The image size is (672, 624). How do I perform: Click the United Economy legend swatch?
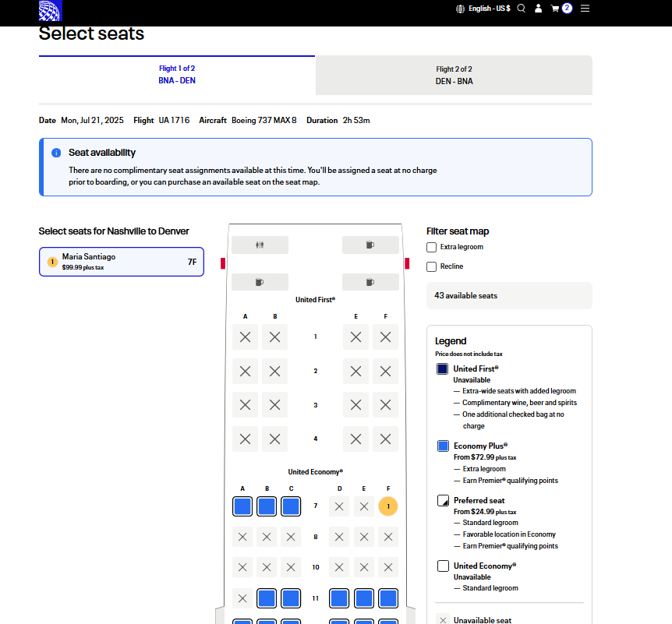(443, 566)
